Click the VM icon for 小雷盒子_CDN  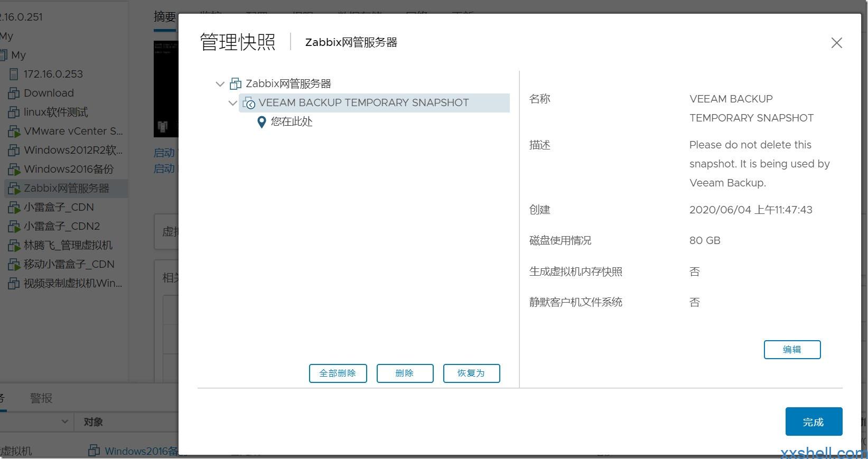(14, 208)
